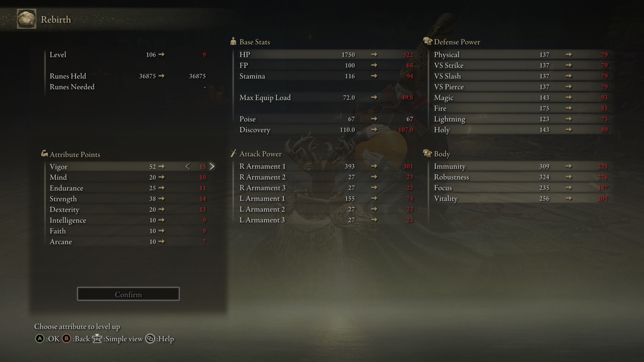Select the Vigor attribute row
This screenshot has height=362, width=644.
[128, 166]
